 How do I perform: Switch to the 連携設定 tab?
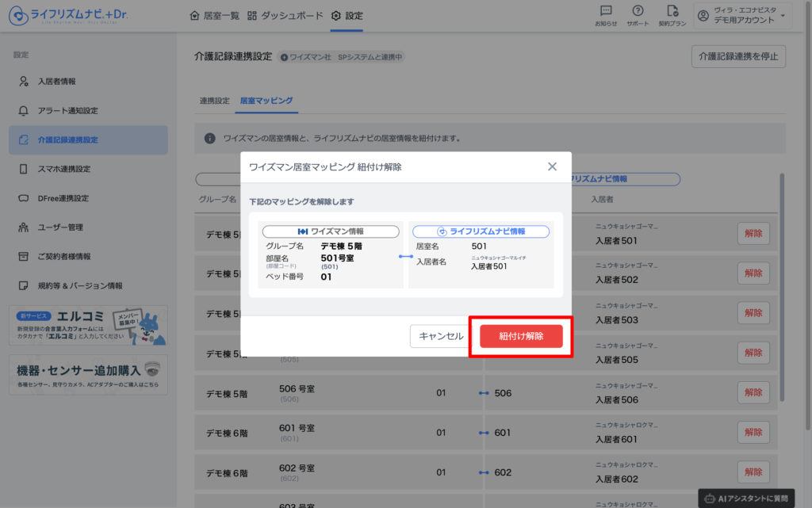click(x=214, y=101)
